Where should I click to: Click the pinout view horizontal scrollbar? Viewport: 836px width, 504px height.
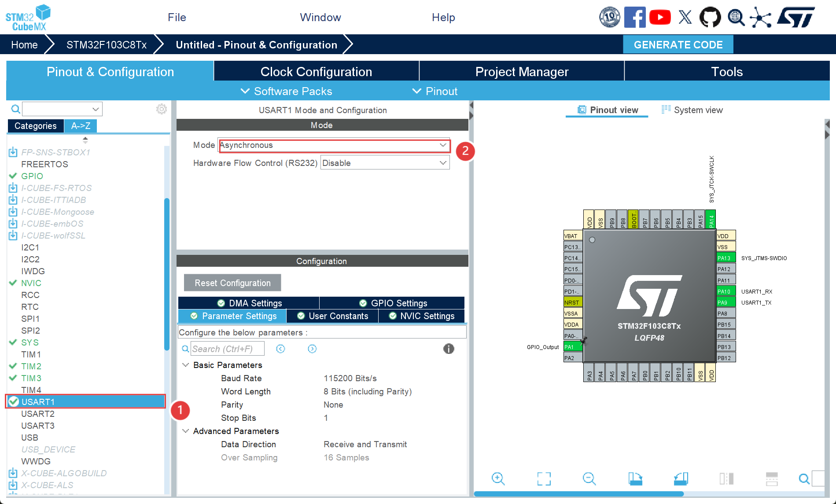[x=578, y=494]
